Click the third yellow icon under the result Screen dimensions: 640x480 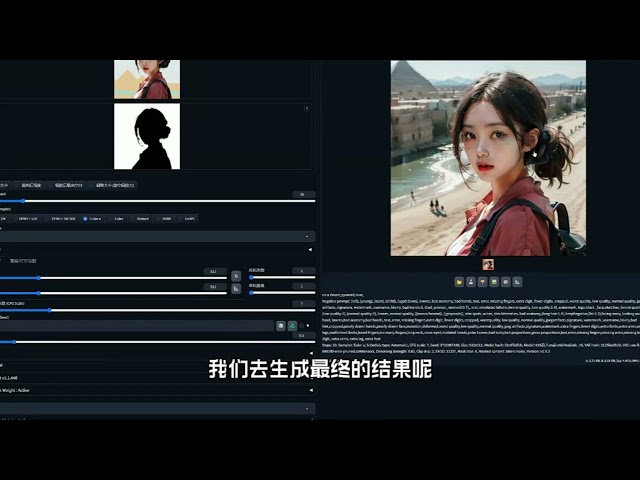[482, 282]
